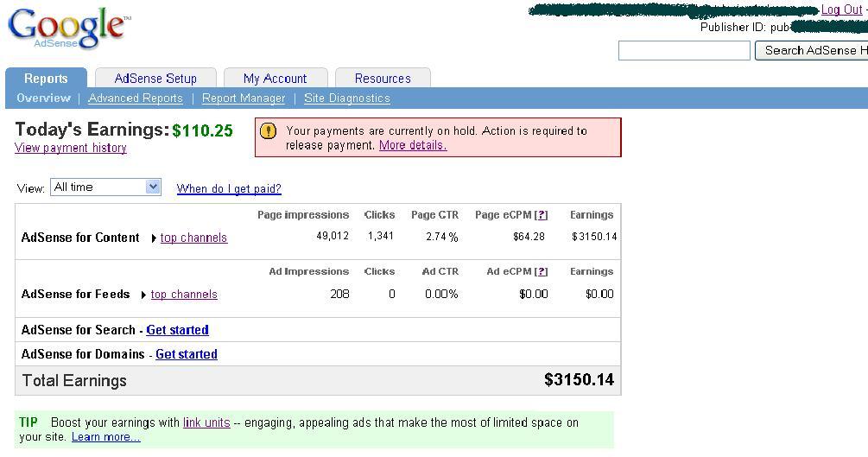
Task: Click the Google AdSense logo
Action: (x=69, y=28)
